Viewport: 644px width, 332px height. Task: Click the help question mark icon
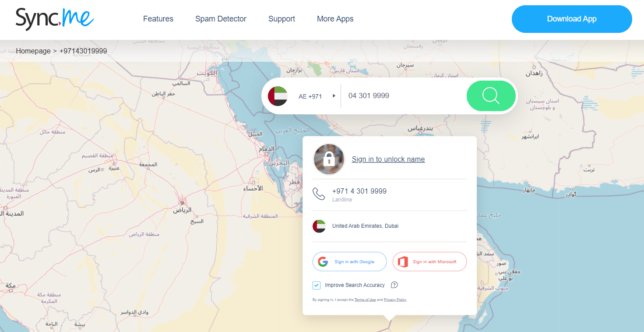click(x=394, y=285)
